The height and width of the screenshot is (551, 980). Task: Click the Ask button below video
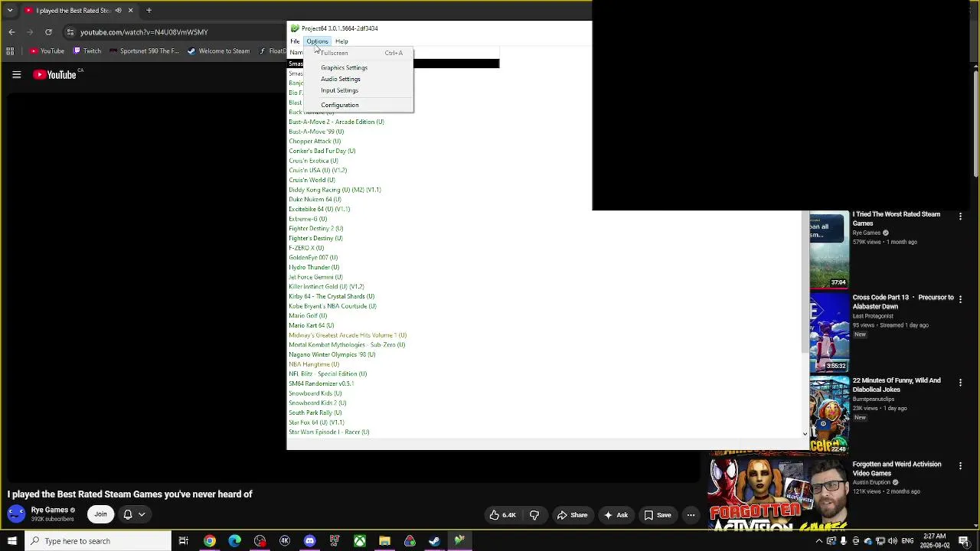tap(616, 515)
